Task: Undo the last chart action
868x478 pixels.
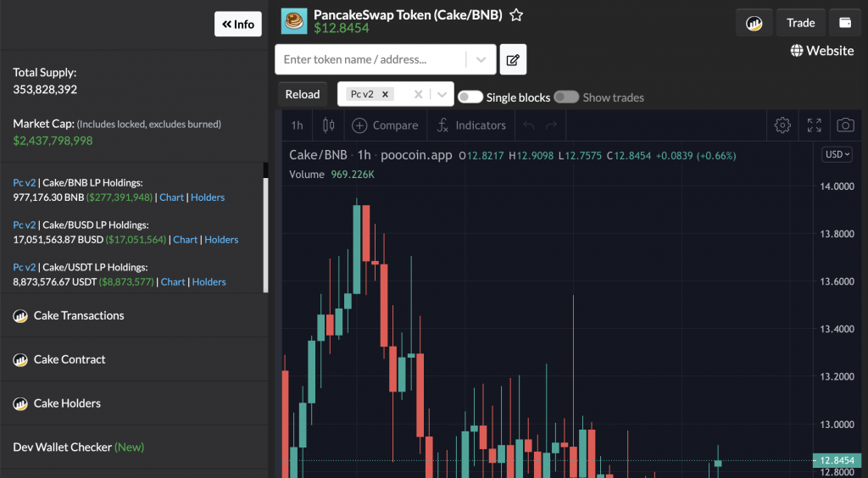Action: [529, 125]
